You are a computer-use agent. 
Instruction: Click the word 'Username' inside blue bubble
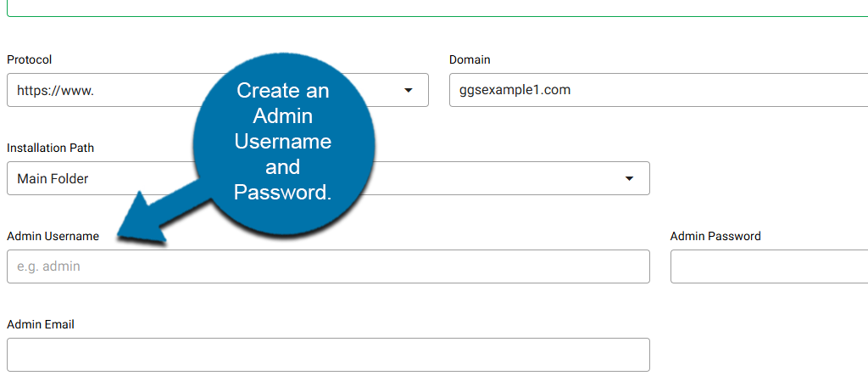[x=282, y=142]
